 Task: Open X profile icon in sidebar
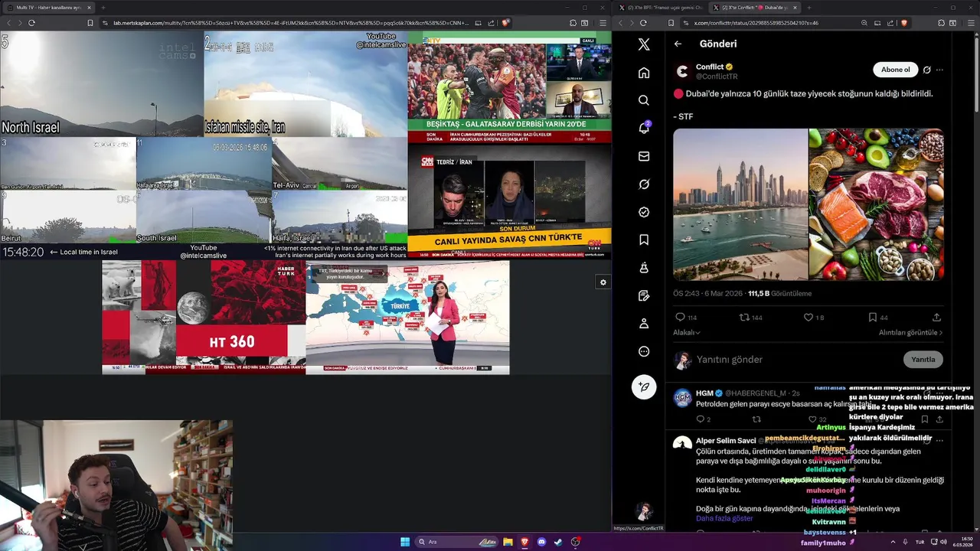644,324
